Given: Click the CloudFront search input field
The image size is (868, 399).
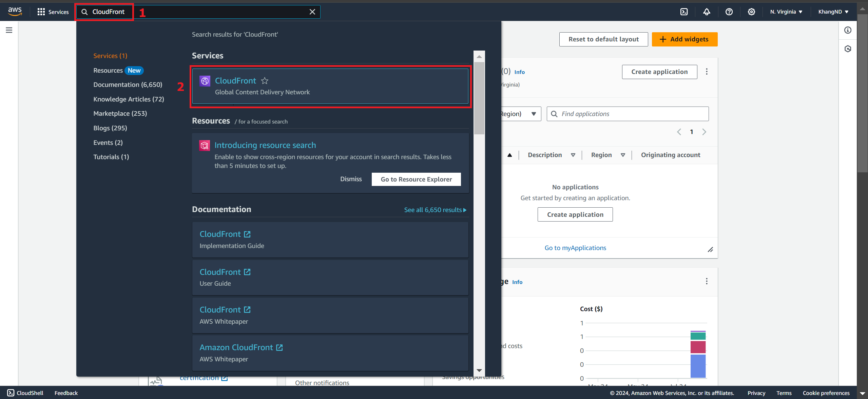Looking at the screenshot, I should (198, 12).
